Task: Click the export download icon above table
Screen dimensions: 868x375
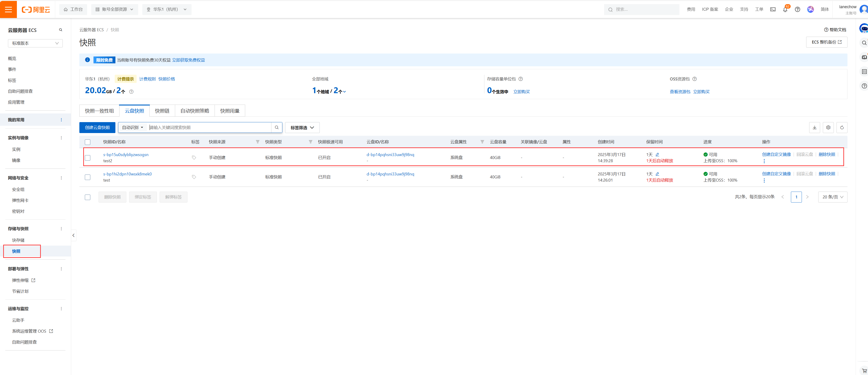Action: 814,128
